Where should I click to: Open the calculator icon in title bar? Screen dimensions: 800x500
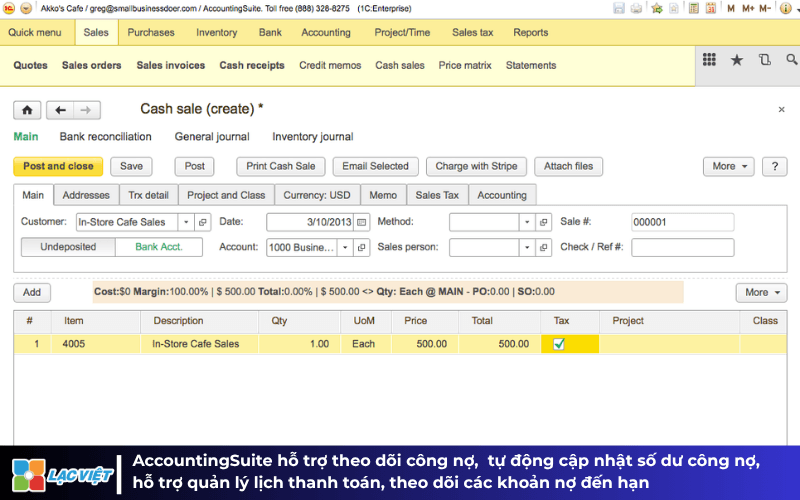pos(693,8)
